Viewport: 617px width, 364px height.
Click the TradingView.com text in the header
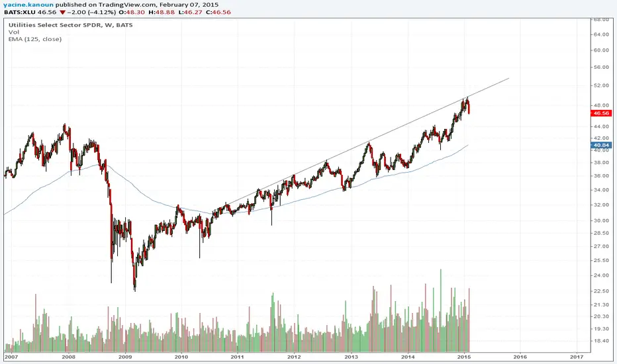pos(128,5)
